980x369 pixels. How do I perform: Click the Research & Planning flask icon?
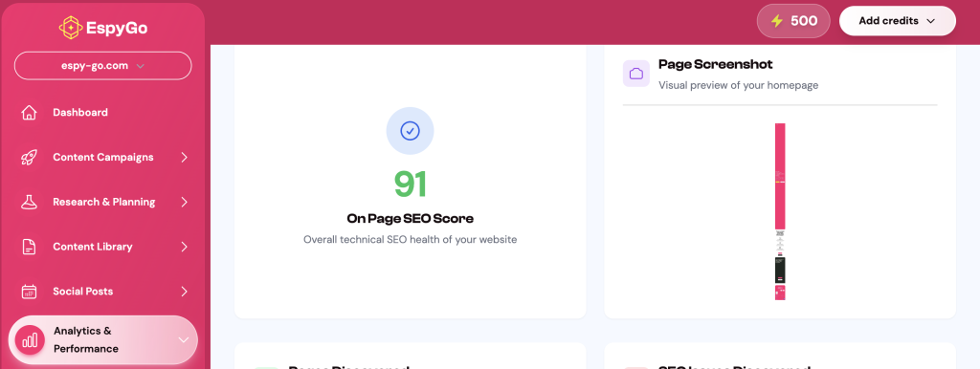click(29, 202)
